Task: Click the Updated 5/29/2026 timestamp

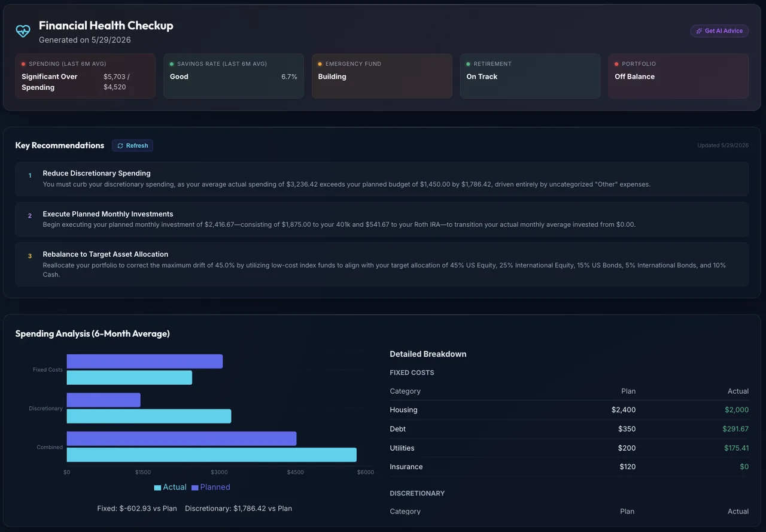Action: 723,145
